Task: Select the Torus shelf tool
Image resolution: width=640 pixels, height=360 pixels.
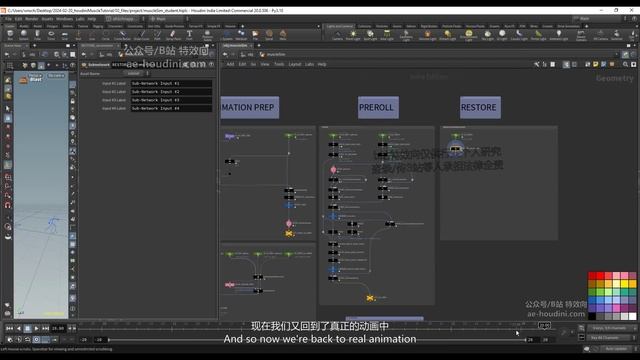Action: [51, 35]
